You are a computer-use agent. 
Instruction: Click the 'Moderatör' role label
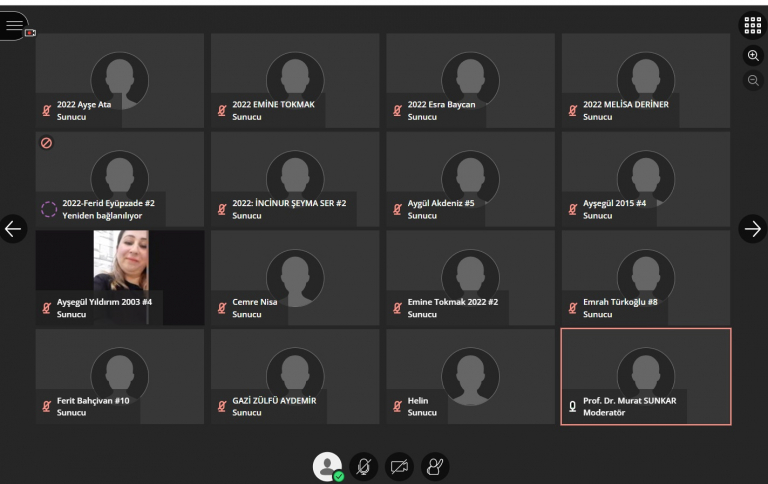pyautogui.click(x=604, y=412)
